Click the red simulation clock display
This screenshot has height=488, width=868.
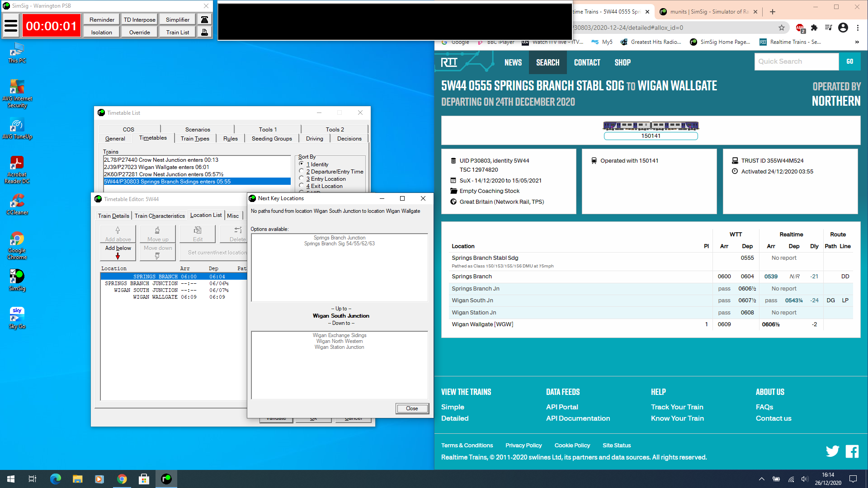52,26
